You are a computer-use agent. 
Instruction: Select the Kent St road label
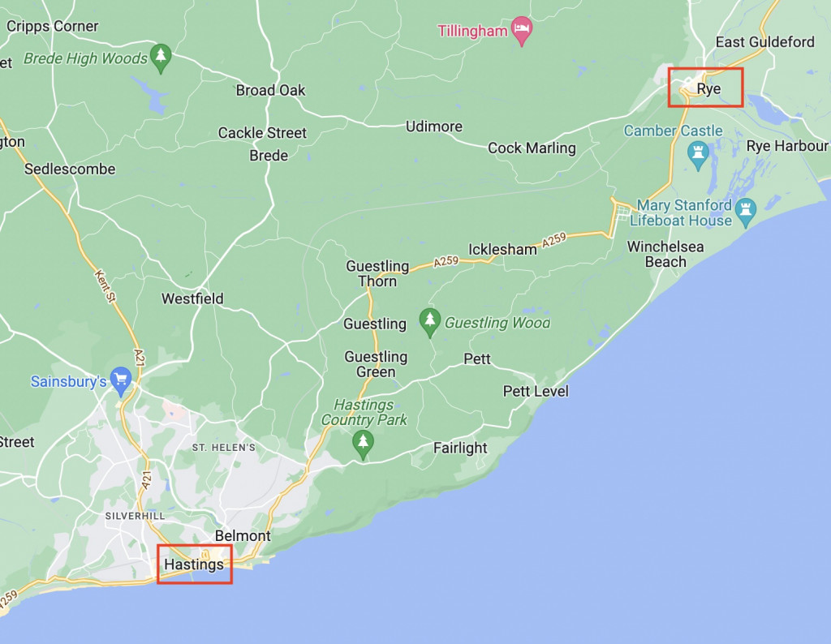105,286
